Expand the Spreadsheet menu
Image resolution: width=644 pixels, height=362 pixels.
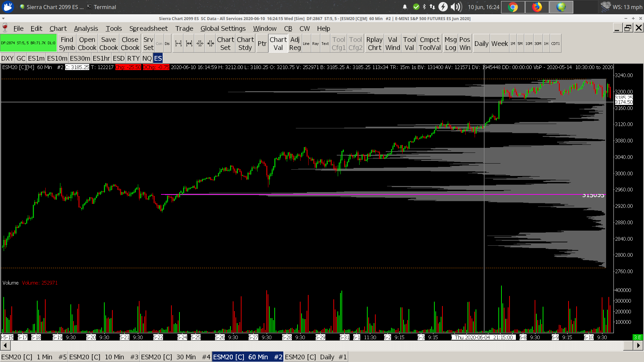pyautogui.click(x=148, y=28)
